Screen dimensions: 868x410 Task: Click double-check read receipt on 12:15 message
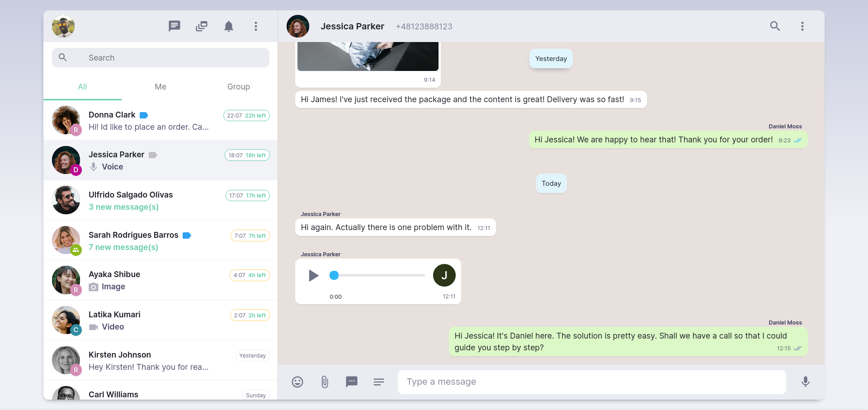pyautogui.click(x=798, y=349)
